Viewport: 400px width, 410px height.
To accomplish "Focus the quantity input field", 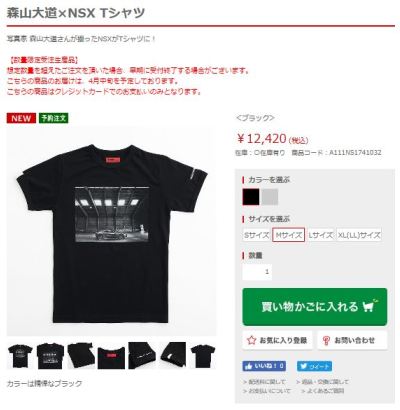I will tap(257, 272).
